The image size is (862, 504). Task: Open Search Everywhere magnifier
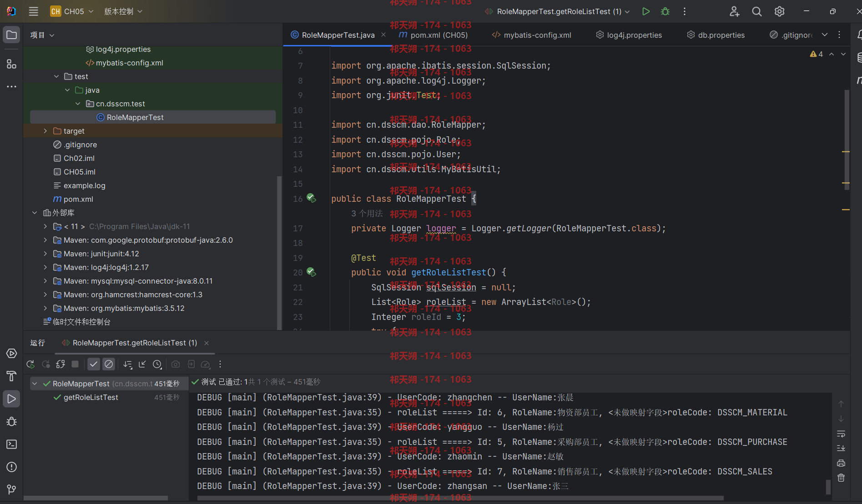point(757,11)
